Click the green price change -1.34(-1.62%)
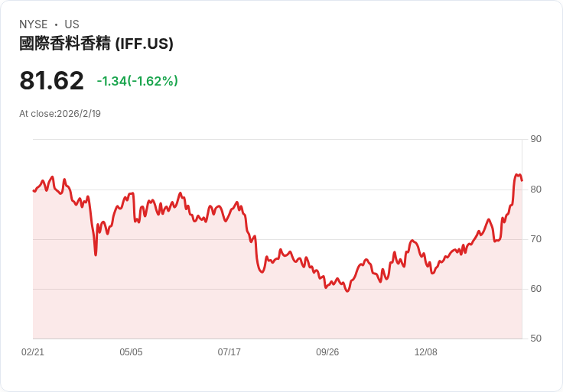 [x=138, y=81]
